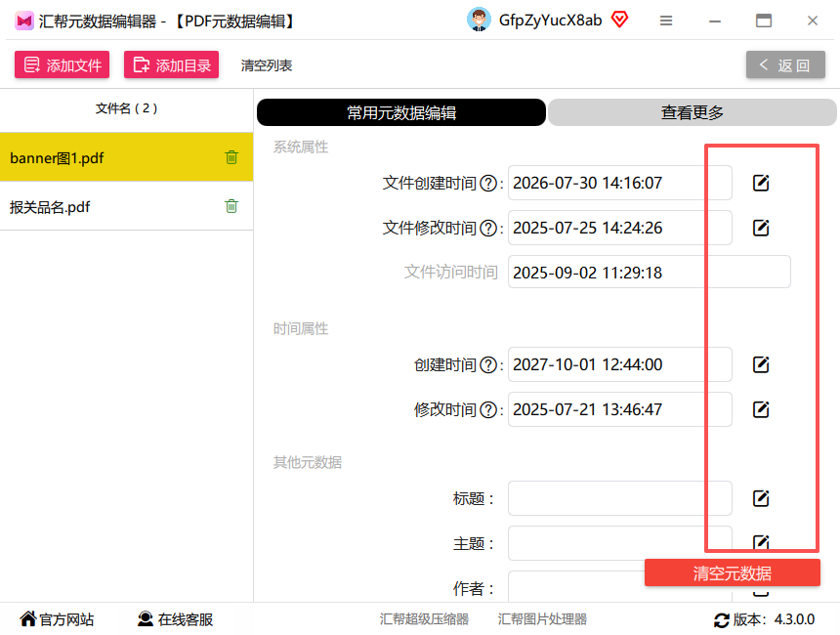Open help tooltip for 修改时间
840x635 pixels.
pyautogui.click(x=488, y=410)
